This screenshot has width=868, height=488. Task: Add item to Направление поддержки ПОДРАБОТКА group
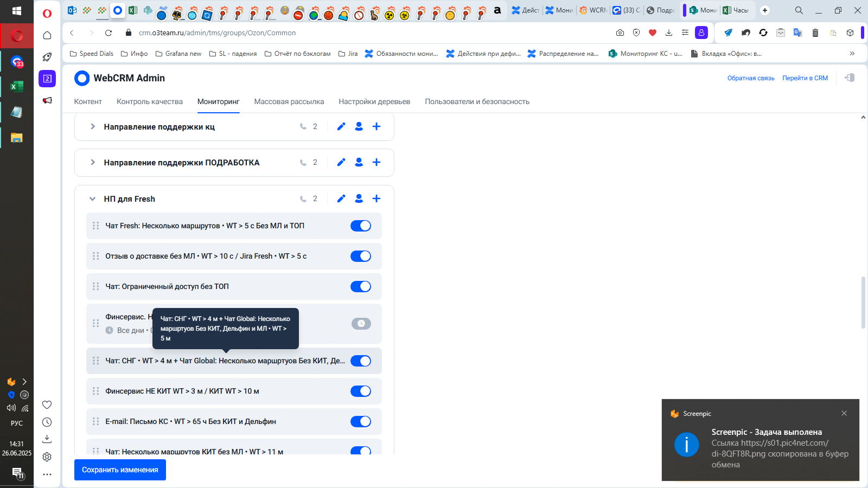pos(376,162)
